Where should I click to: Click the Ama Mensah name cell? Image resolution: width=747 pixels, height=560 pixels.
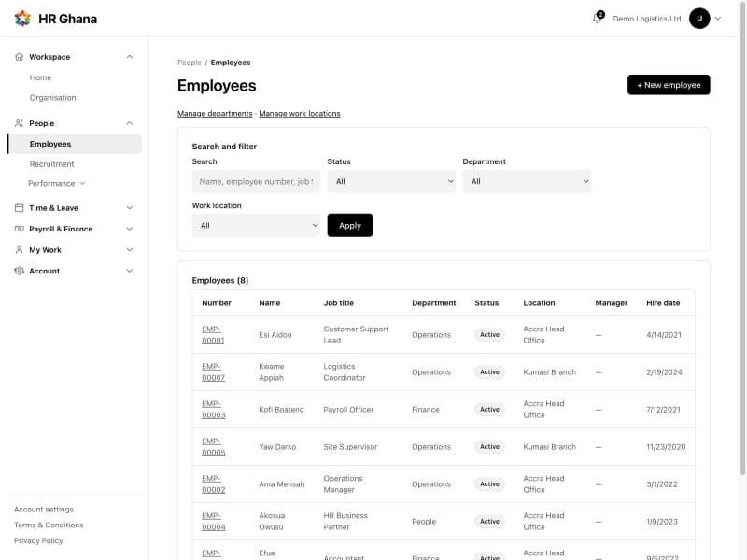pos(282,483)
